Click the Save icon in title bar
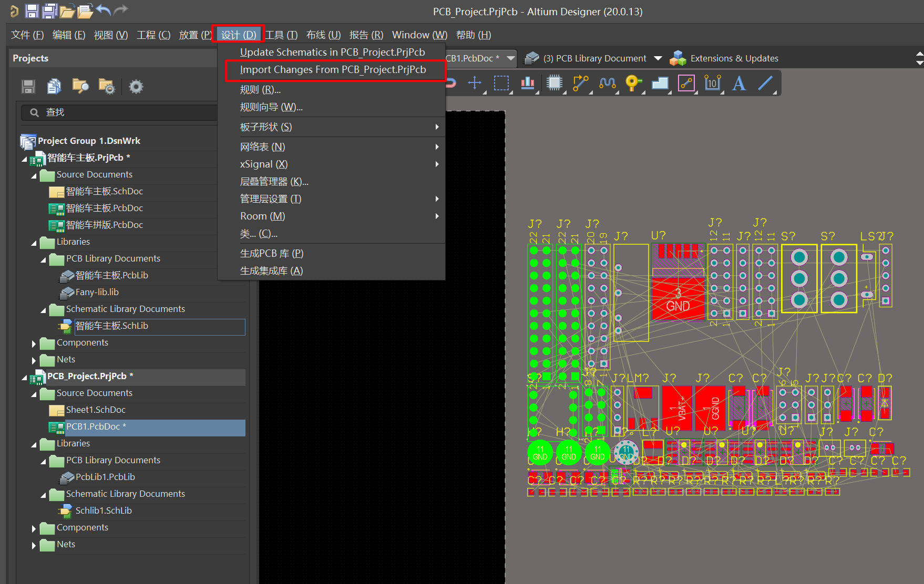924x584 pixels. [32, 11]
